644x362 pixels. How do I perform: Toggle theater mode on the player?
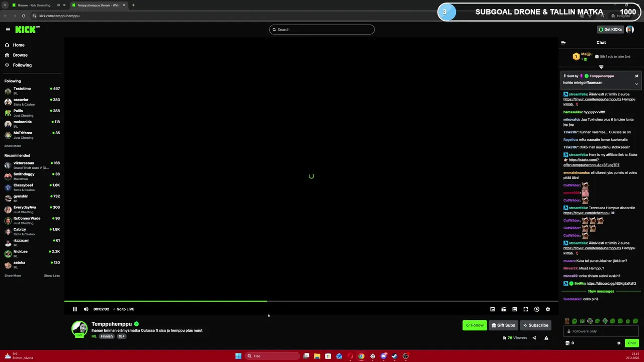pyautogui.click(x=515, y=309)
